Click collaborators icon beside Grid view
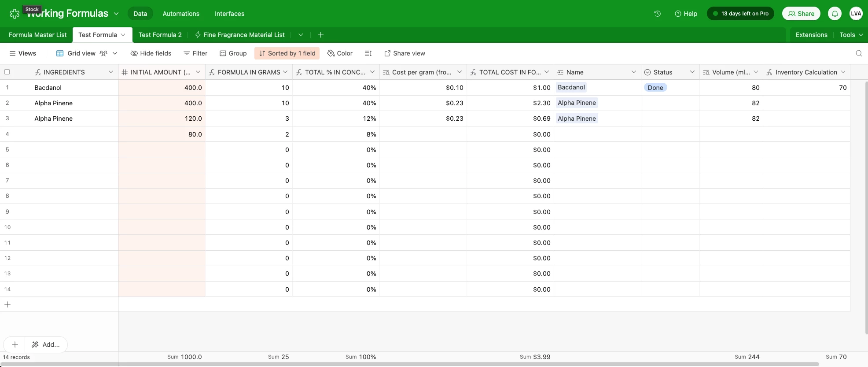The image size is (868, 367). (103, 53)
